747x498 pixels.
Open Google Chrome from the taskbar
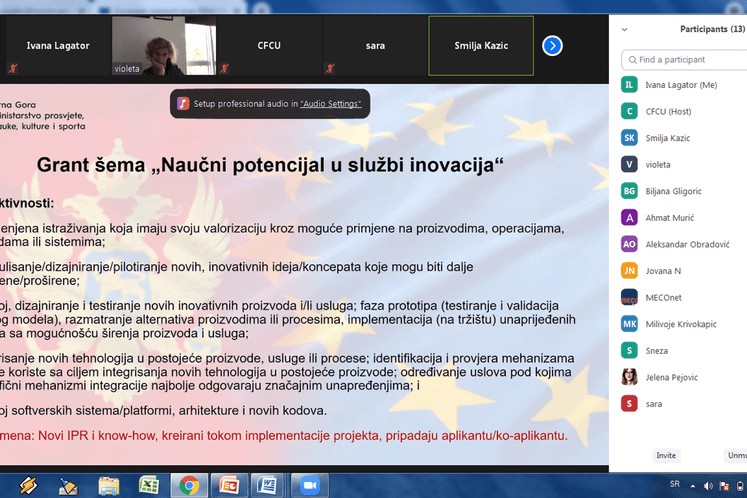click(189, 486)
